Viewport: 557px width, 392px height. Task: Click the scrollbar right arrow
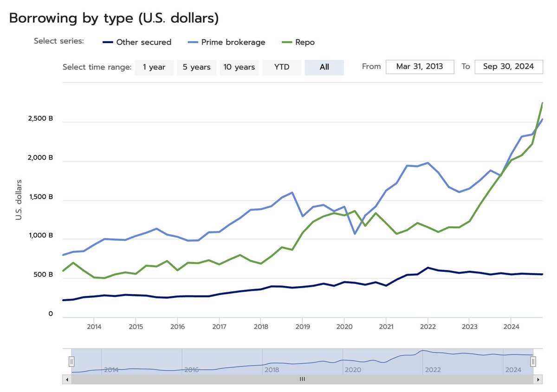[x=538, y=379]
